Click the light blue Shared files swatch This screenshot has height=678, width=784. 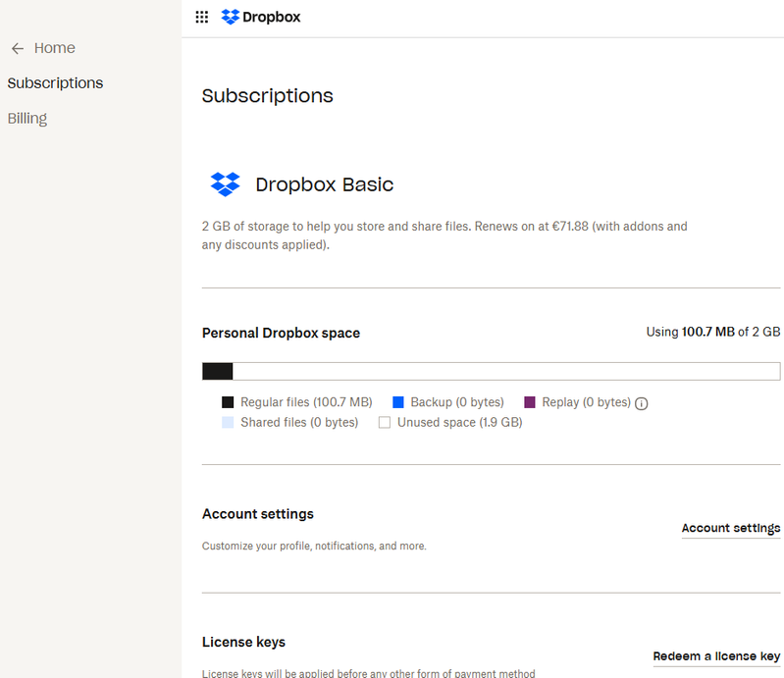pos(228,423)
